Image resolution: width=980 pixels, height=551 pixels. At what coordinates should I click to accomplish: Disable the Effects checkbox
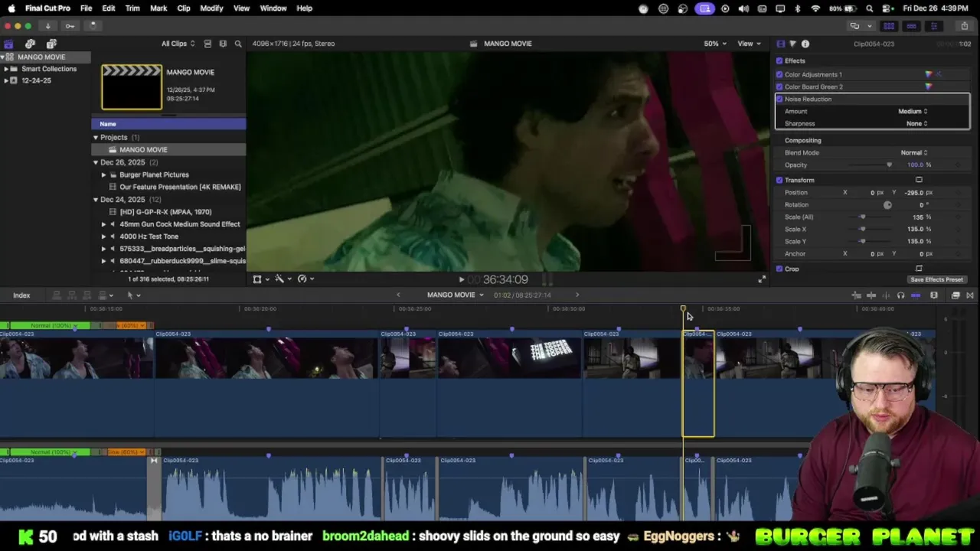(779, 60)
